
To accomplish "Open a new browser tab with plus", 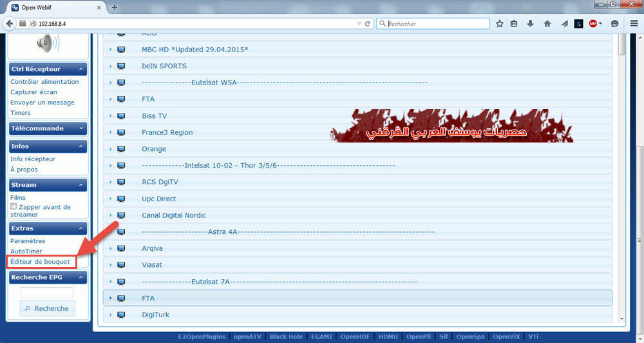I will tap(114, 7).
